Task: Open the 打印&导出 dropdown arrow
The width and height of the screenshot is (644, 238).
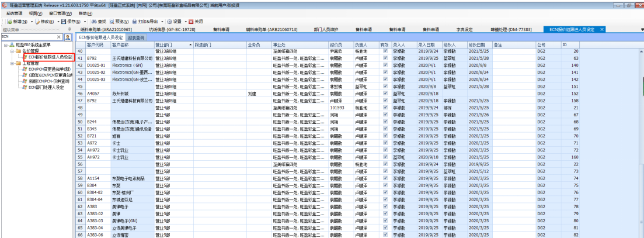Action: click(162, 22)
